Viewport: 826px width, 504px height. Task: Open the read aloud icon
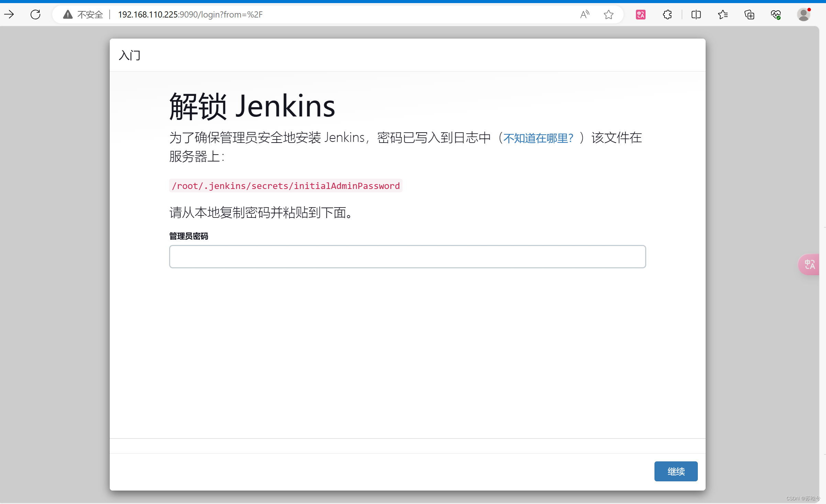(x=584, y=14)
